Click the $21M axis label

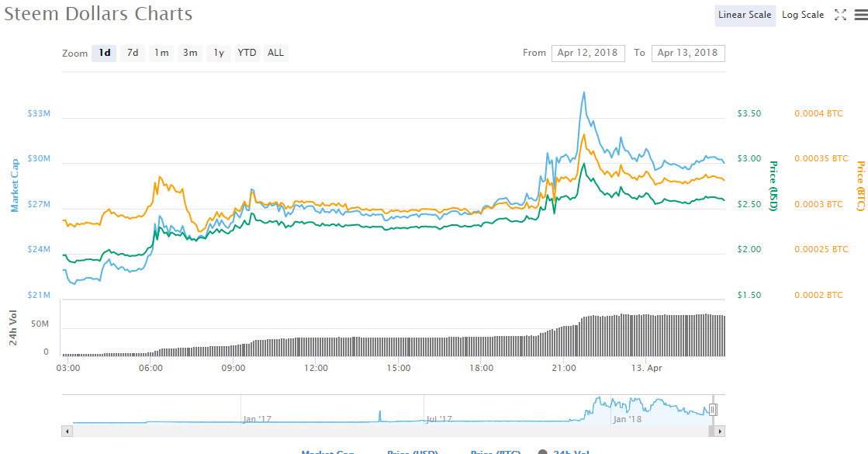coord(39,295)
